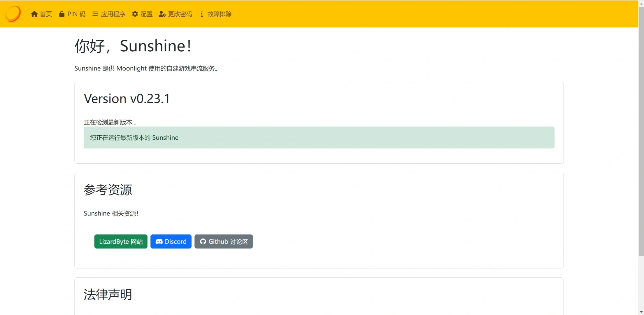Click the Sunshine logo in navbar
The height and width of the screenshot is (315, 644).
tap(13, 14)
